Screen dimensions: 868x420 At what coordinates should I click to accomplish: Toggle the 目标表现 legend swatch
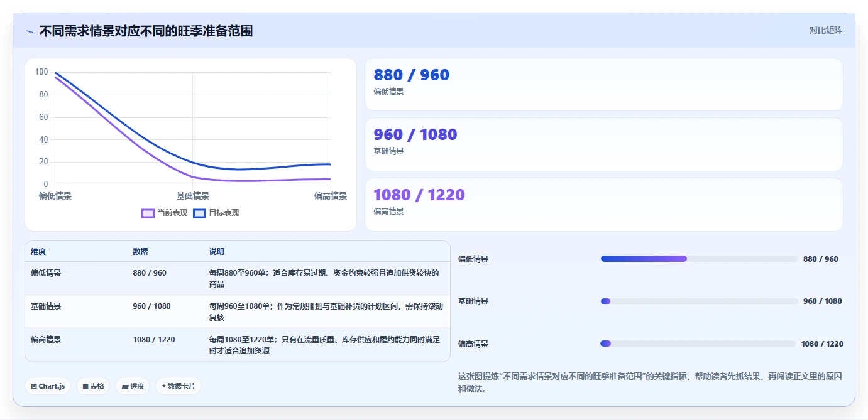[199, 213]
